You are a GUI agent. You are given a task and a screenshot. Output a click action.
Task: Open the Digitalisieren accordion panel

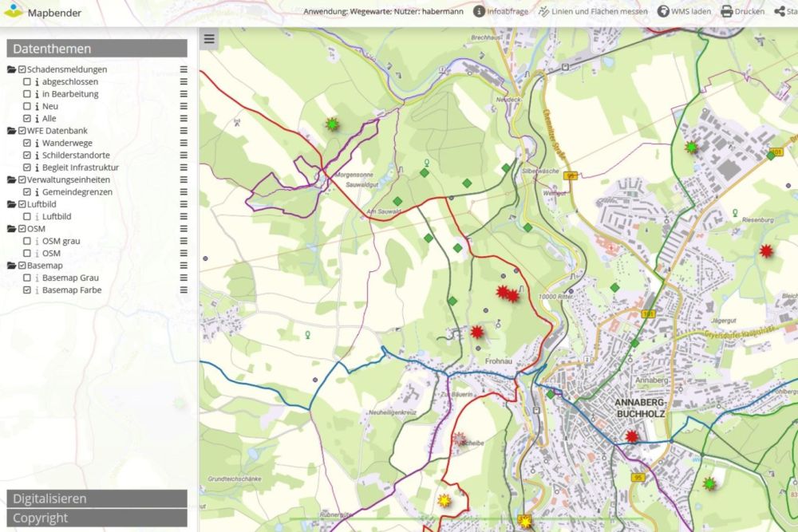[x=97, y=499]
